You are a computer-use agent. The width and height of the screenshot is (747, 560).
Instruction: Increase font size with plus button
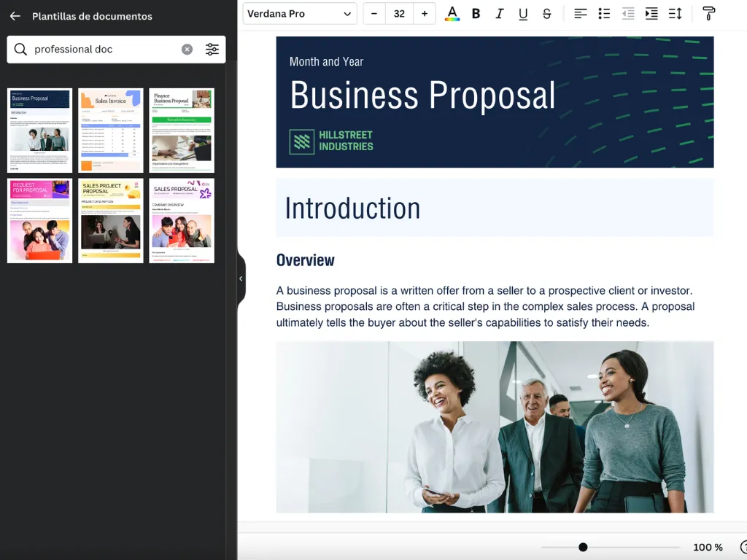(x=425, y=14)
